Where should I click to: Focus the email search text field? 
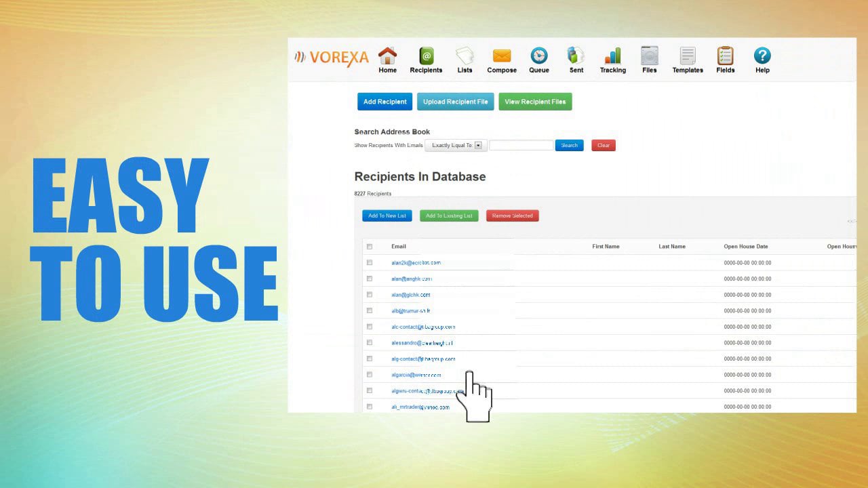(521, 145)
